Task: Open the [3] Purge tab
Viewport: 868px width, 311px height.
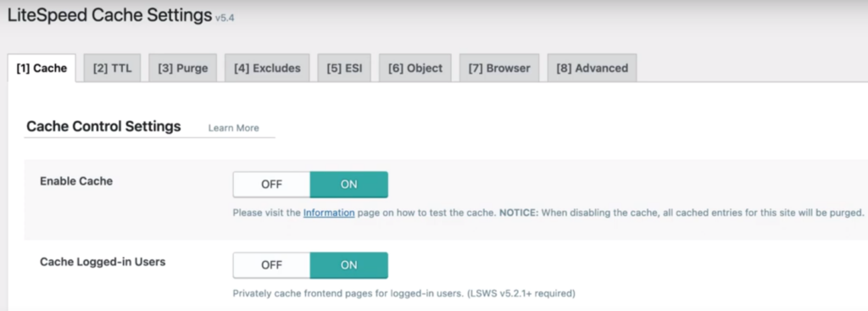Action: (183, 68)
